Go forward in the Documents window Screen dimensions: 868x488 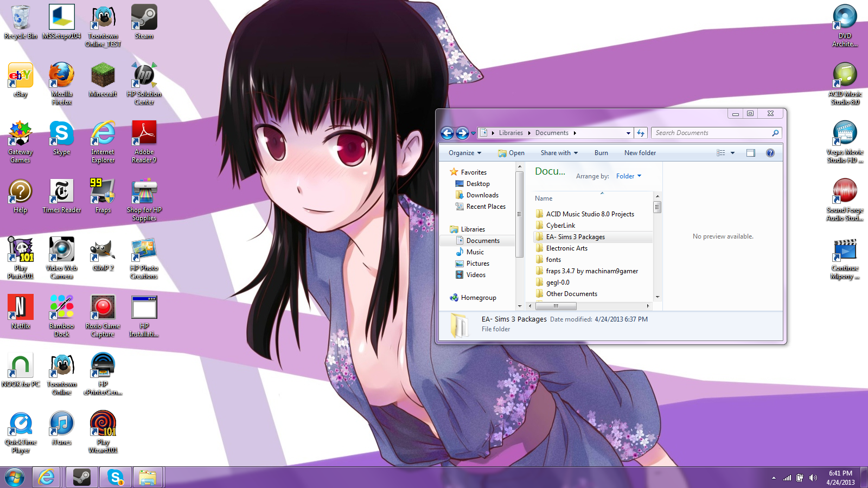tap(462, 133)
